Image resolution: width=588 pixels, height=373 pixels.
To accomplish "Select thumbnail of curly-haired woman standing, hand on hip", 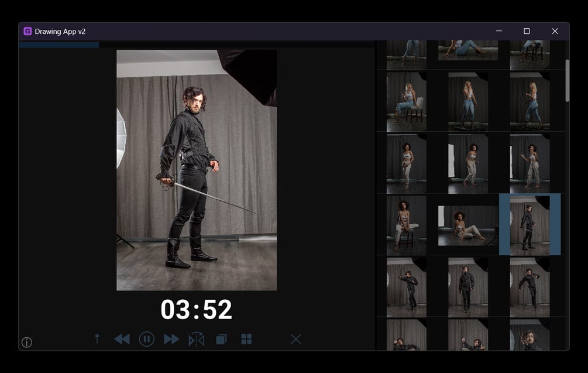I will [407, 163].
